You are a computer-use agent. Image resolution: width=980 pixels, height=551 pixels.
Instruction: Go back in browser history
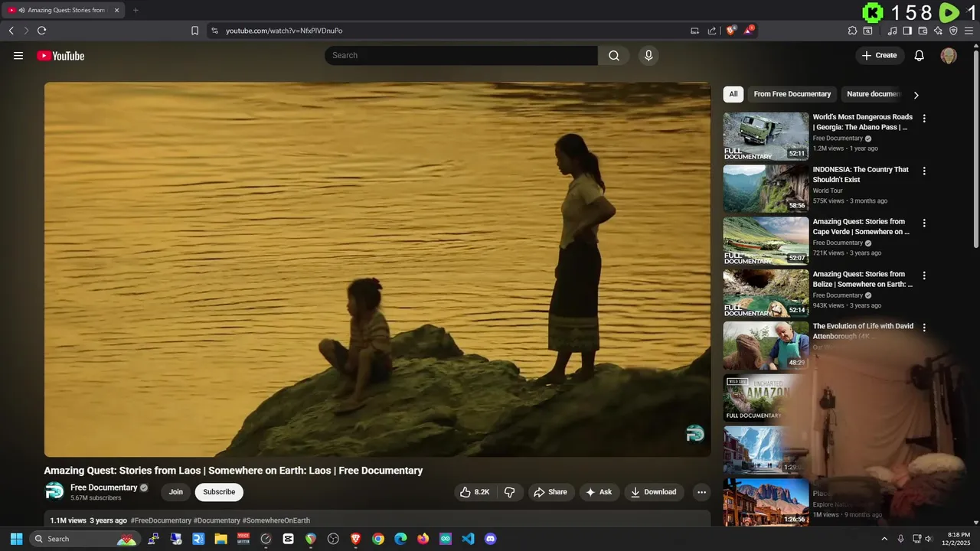(x=11, y=31)
